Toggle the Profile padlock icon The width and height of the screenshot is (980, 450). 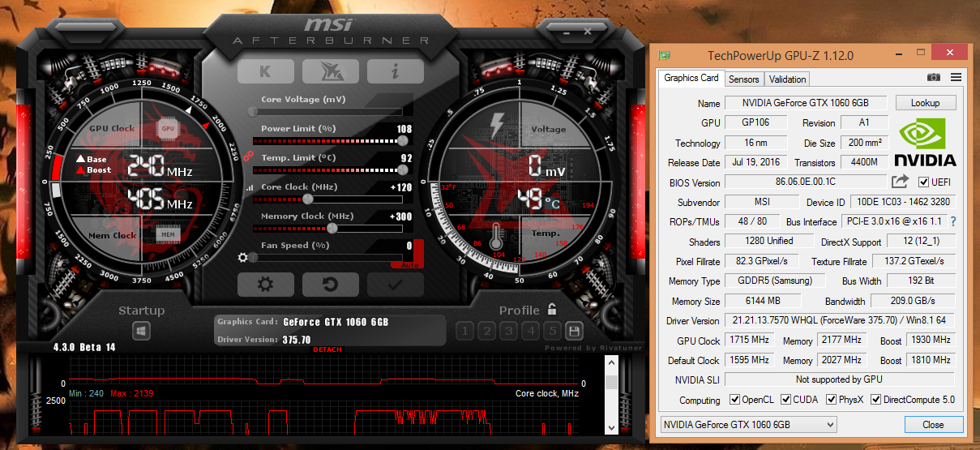pos(551,309)
